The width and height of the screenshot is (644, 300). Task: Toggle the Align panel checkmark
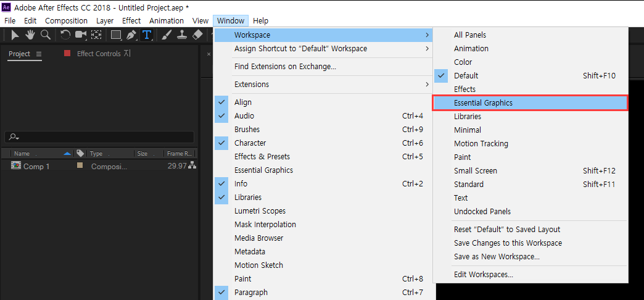pyautogui.click(x=222, y=102)
